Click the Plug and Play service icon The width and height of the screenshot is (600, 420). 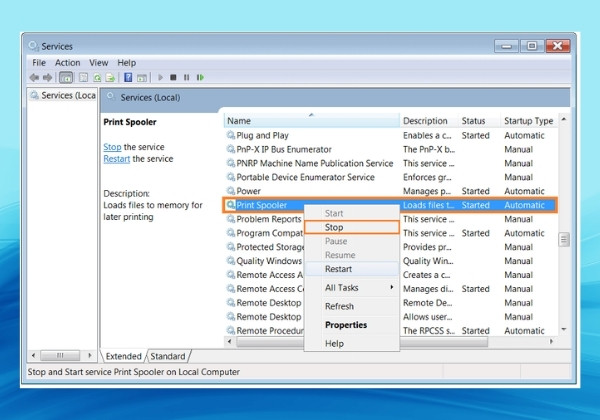tap(231, 135)
